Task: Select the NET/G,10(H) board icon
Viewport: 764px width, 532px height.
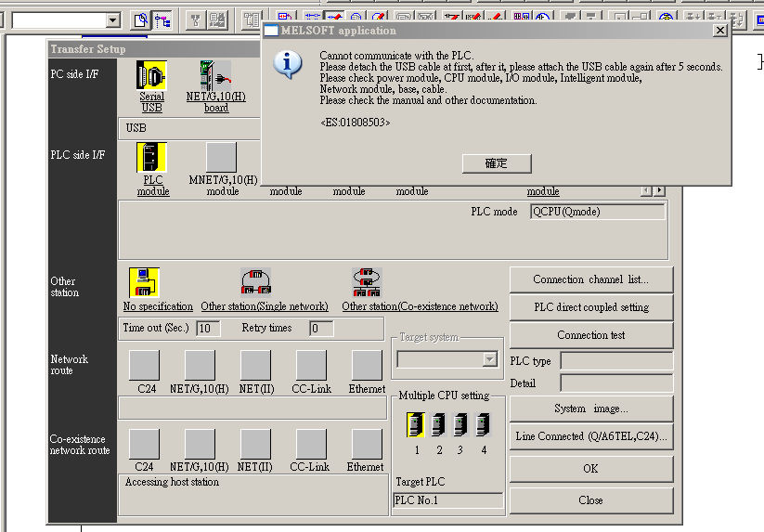Action: click(215, 75)
